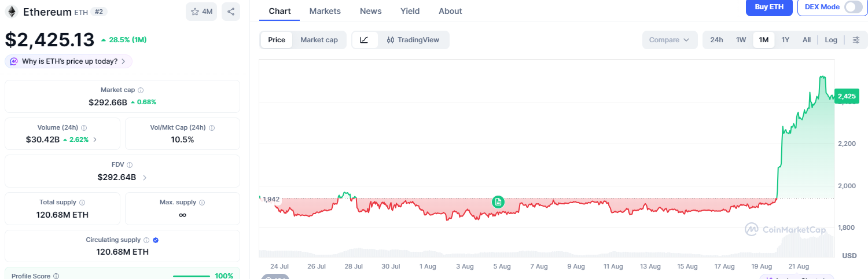Click Max. supply info icon
Image resolution: width=868 pixels, height=279 pixels.
pos(203,203)
